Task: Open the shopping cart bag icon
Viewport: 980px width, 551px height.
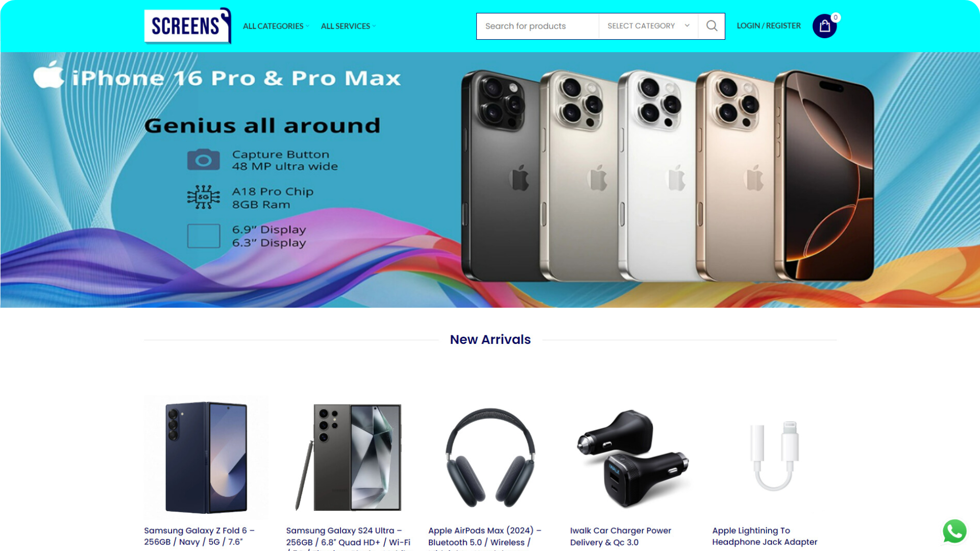Action: tap(824, 26)
